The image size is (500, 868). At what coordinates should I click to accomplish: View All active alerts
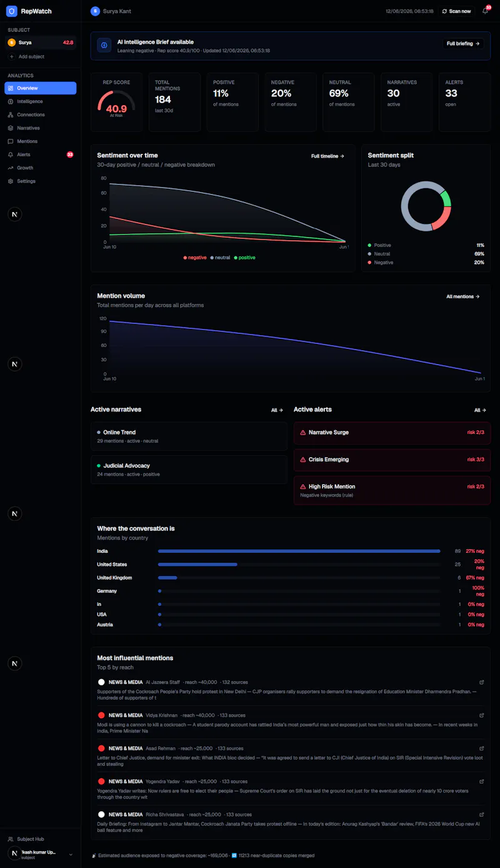(x=480, y=410)
